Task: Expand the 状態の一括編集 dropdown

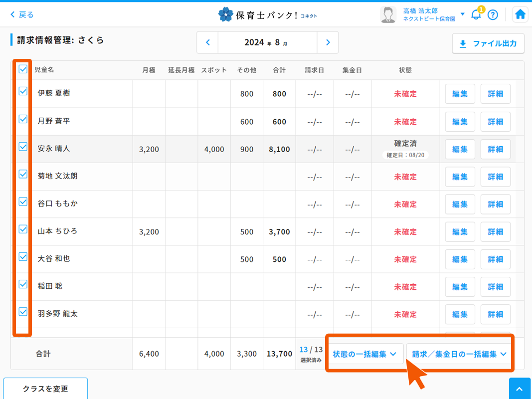Action: pos(365,354)
